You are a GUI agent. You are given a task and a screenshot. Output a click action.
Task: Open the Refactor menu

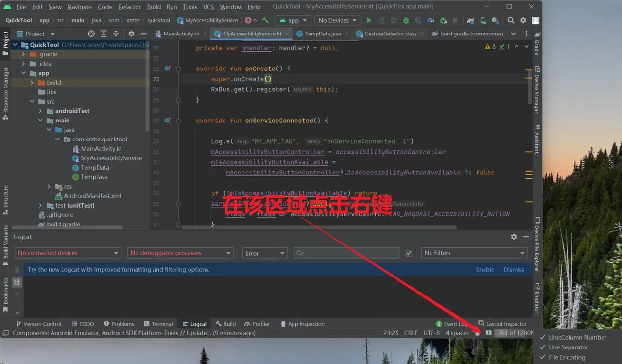tap(129, 7)
